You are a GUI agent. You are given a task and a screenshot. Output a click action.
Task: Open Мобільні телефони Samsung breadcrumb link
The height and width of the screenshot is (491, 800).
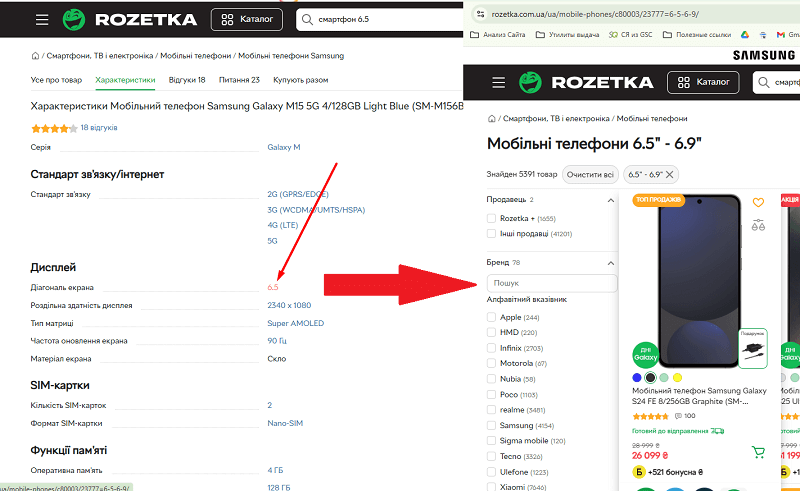291,56
